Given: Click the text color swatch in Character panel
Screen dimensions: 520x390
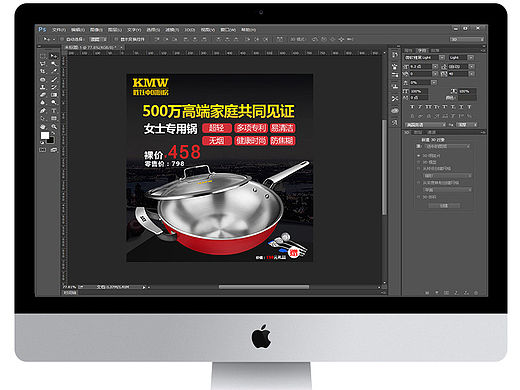Looking at the screenshot, I should (467, 98).
